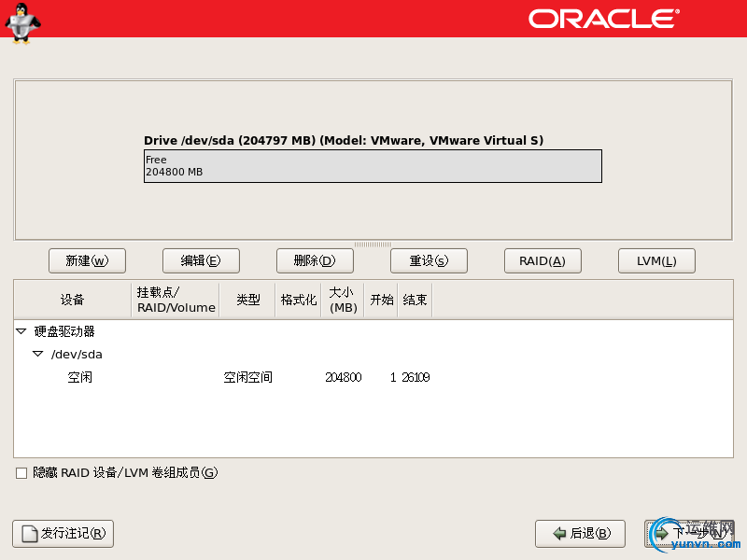Click the 大小(MB) column header
The width and height of the screenshot is (747, 560).
tap(343, 300)
